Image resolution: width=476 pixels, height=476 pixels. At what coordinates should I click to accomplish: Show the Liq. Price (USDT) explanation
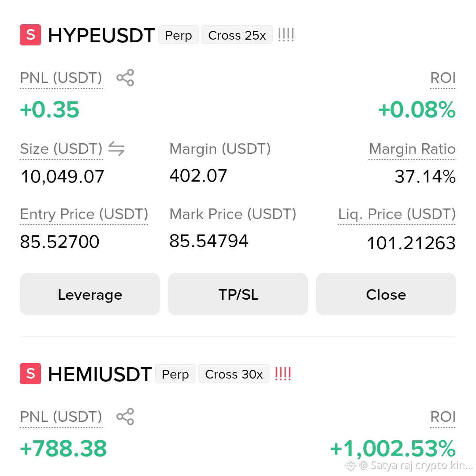coord(397,214)
